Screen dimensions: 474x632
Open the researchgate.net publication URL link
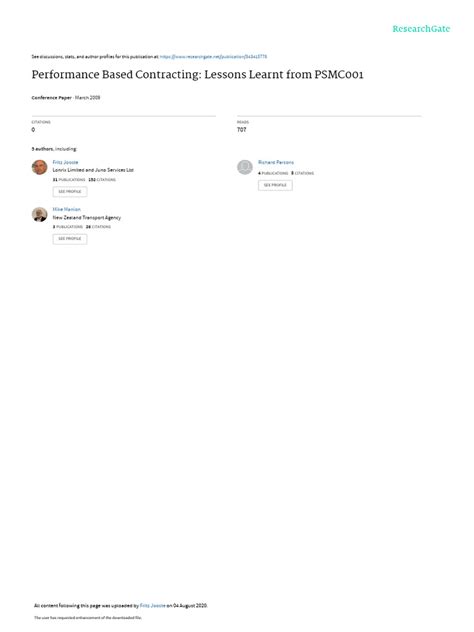(x=213, y=57)
